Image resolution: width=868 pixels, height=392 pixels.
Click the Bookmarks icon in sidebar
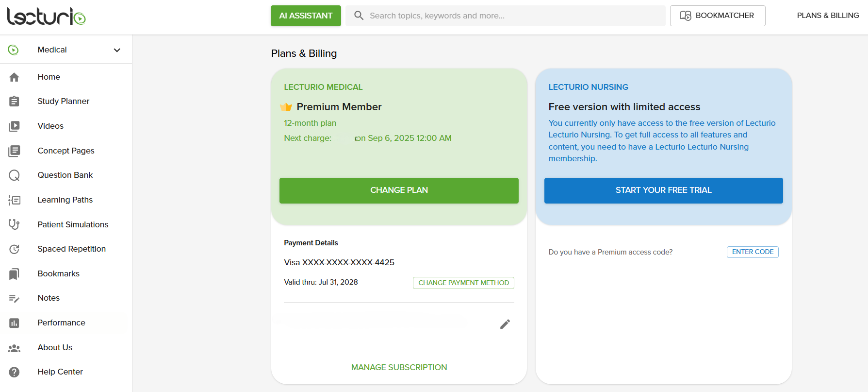click(14, 273)
